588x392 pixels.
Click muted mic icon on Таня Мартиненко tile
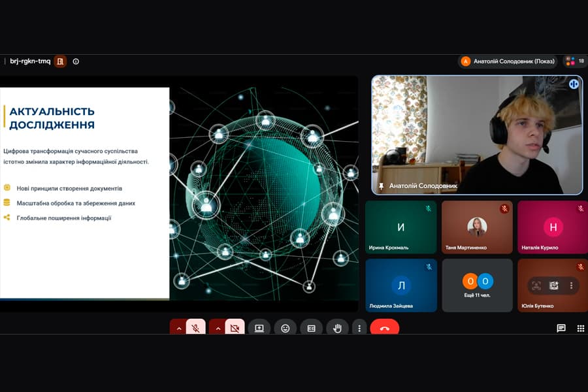coord(504,208)
